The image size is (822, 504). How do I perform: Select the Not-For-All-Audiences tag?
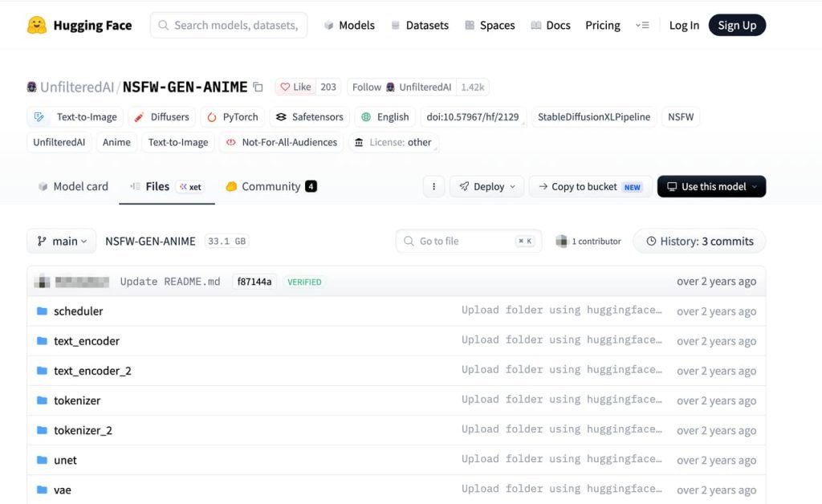(282, 142)
